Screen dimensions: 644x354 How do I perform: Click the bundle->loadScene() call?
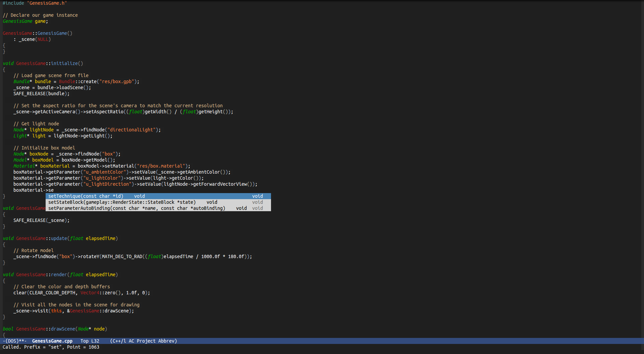63,87
